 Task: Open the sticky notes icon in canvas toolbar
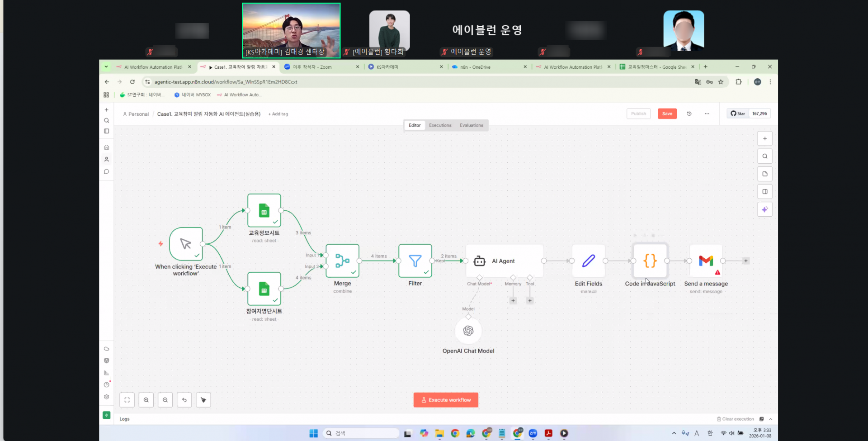(x=765, y=174)
